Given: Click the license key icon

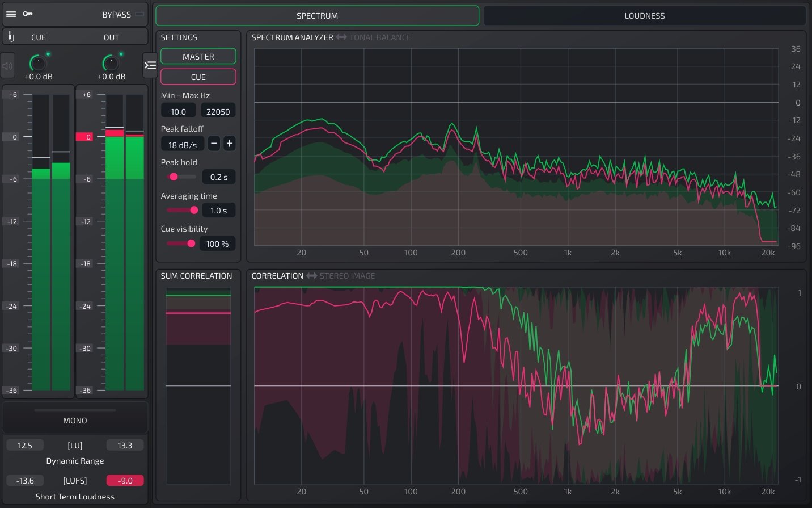Looking at the screenshot, I should (x=27, y=14).
